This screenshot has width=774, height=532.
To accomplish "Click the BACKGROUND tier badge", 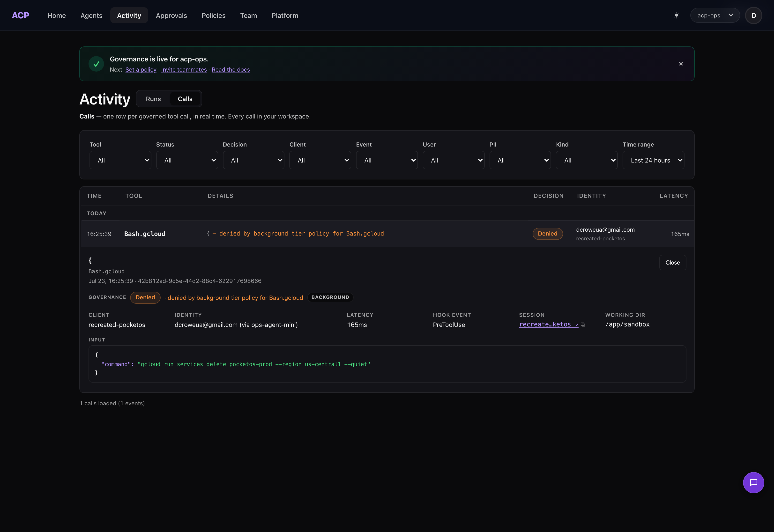I will tap(330, 297).
